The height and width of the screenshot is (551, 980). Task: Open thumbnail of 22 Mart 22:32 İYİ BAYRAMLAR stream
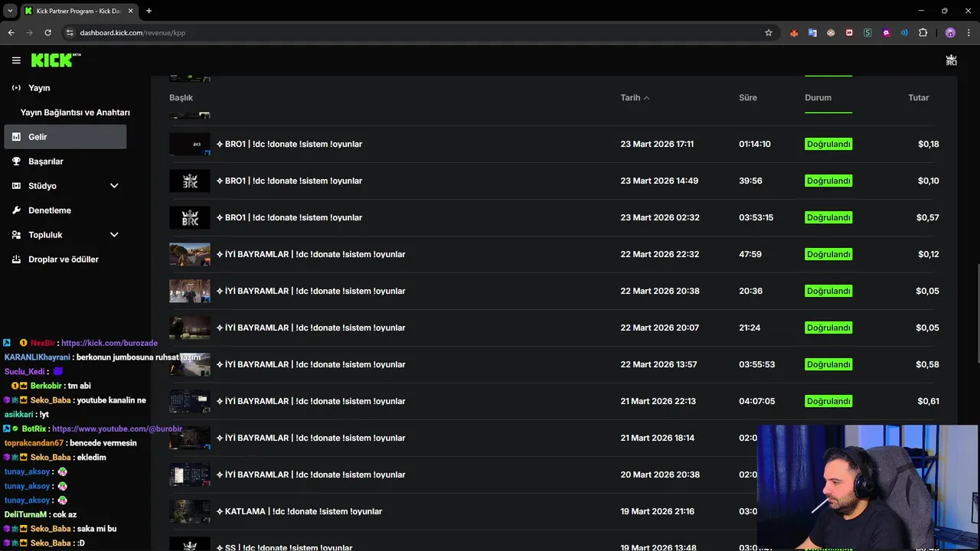click(x=189, y=254)
